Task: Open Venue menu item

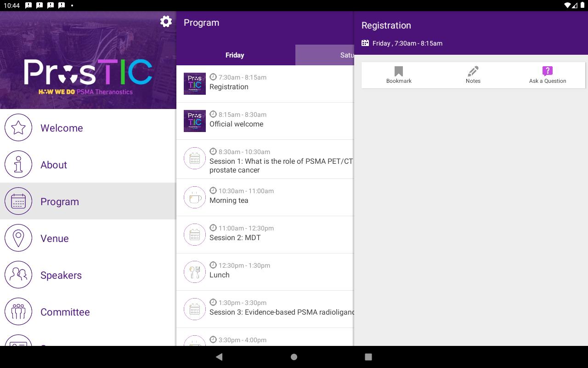Action: 88,238
